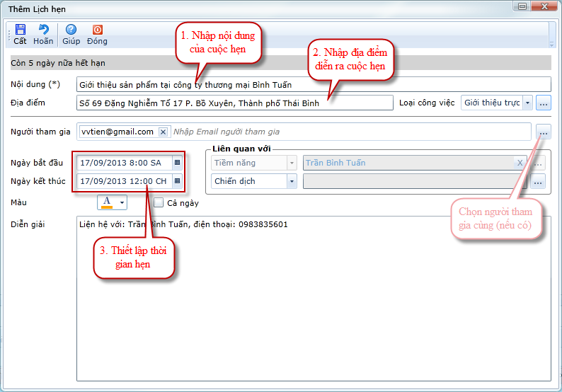Clear Trần Bình Tuấn with X button
562x392 pixels.
[x=520, y=163]
